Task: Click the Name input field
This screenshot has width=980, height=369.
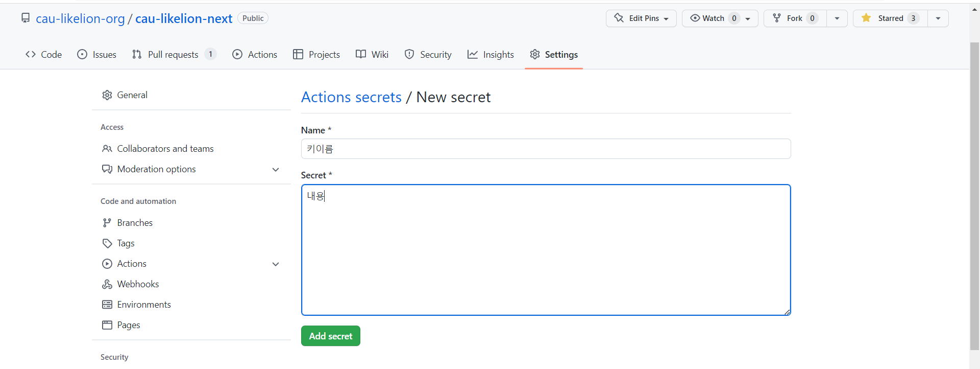Action: click(546, 149)
